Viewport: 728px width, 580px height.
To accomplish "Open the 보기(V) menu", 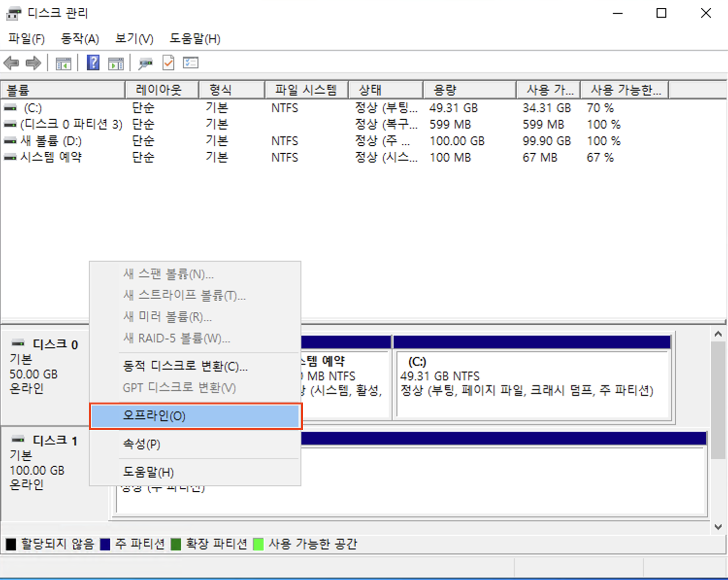I will [x=134, y=39].
